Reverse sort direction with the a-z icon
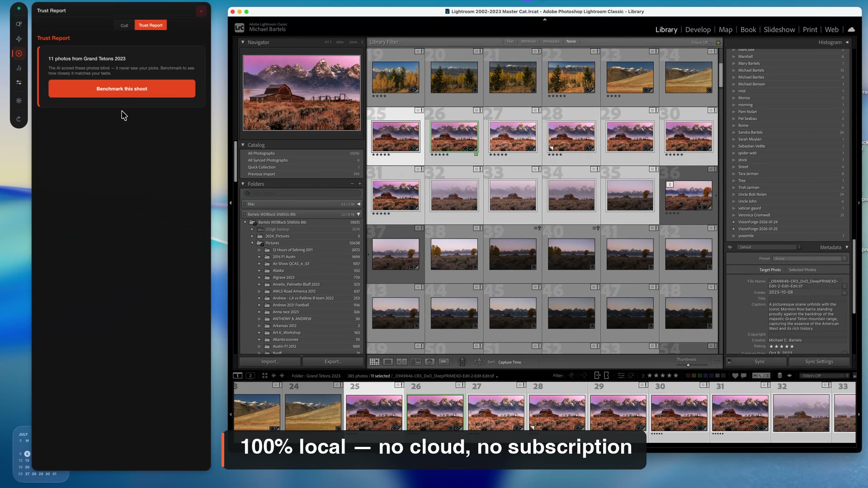 point(479,362)
